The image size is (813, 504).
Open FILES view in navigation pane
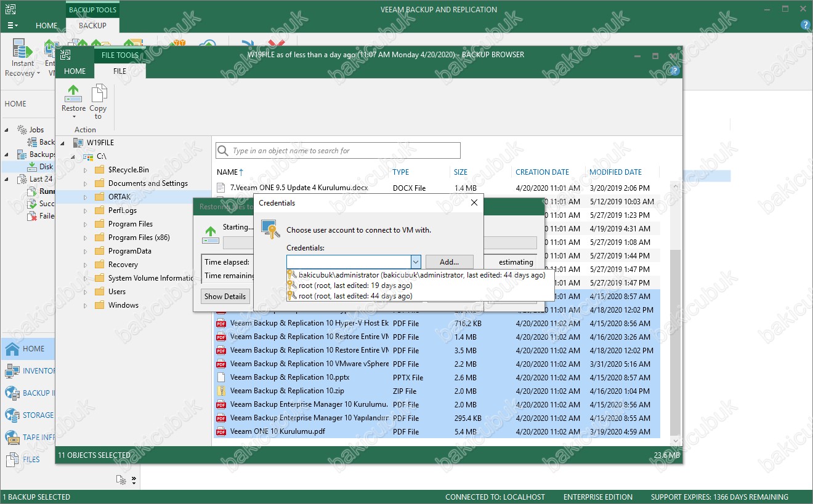(x=28, y=460)
